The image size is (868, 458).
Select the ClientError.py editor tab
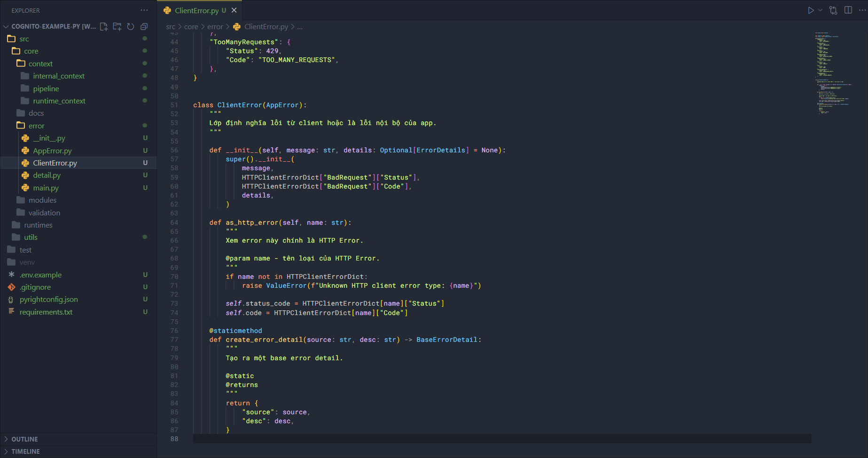(x=196, y=10)
